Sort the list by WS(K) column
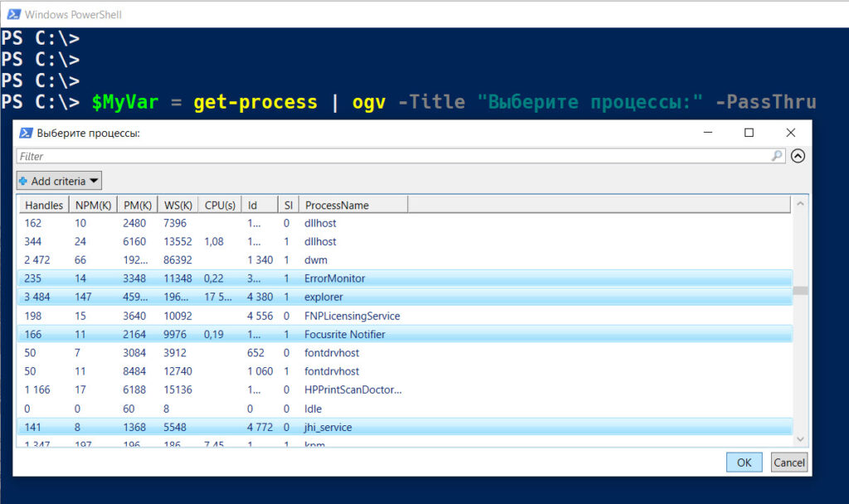Screen dimensions: 849x504 (177, 204)
